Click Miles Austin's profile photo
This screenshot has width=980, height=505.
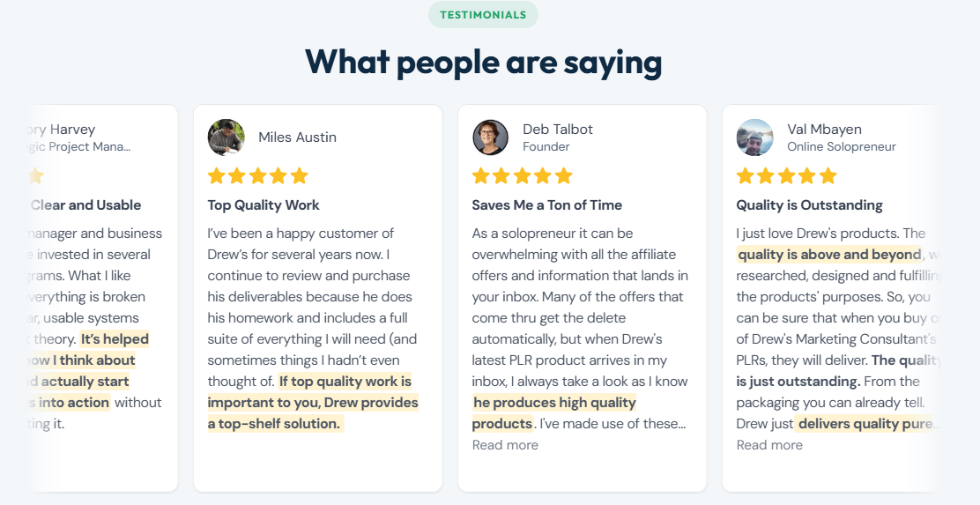(x=226, y=137)
